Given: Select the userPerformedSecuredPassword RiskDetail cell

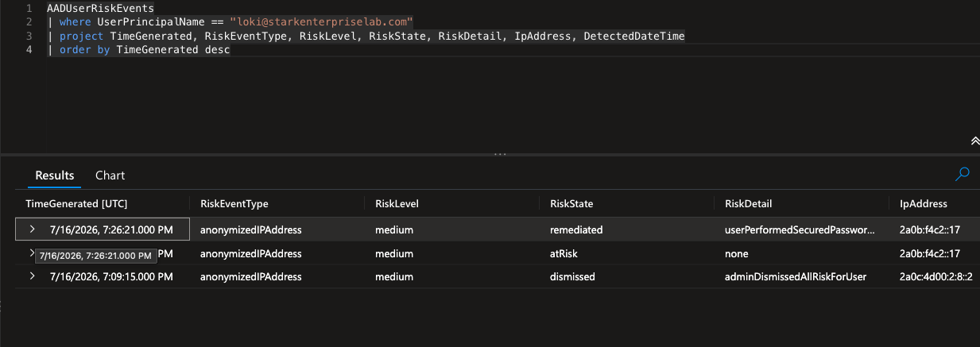Looking at the screenshot, I should [x=801, y=229].
